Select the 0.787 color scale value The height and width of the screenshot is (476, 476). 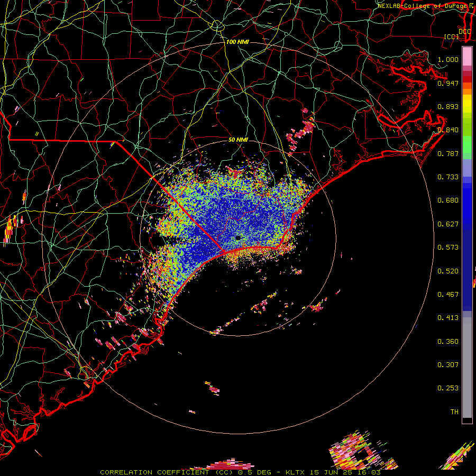coord(448,153)
